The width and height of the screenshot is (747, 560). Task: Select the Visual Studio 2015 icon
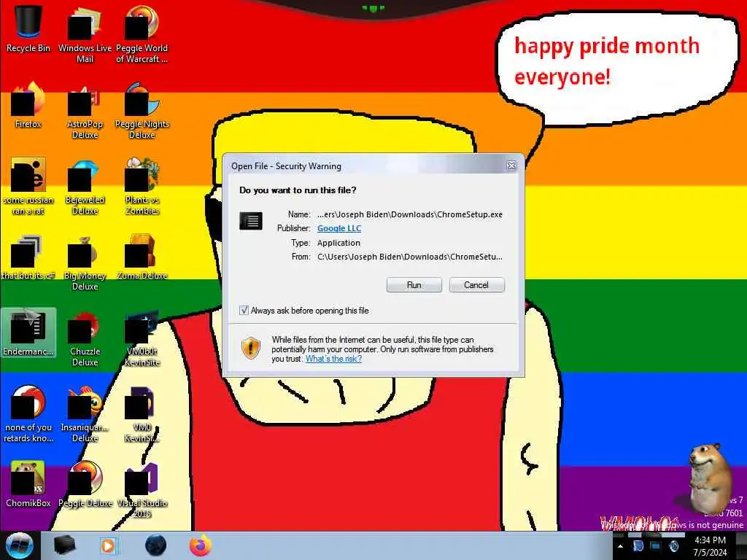coord(142,489)
